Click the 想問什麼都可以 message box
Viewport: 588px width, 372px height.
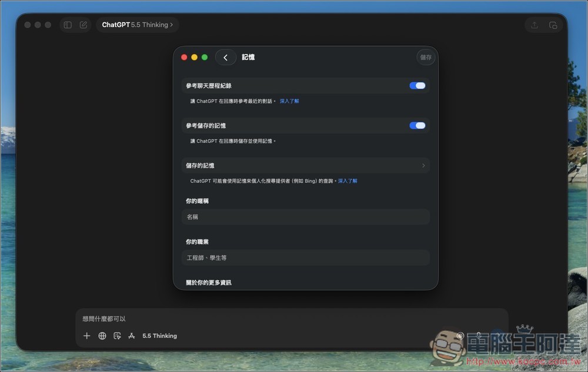[x=292, y=319]
